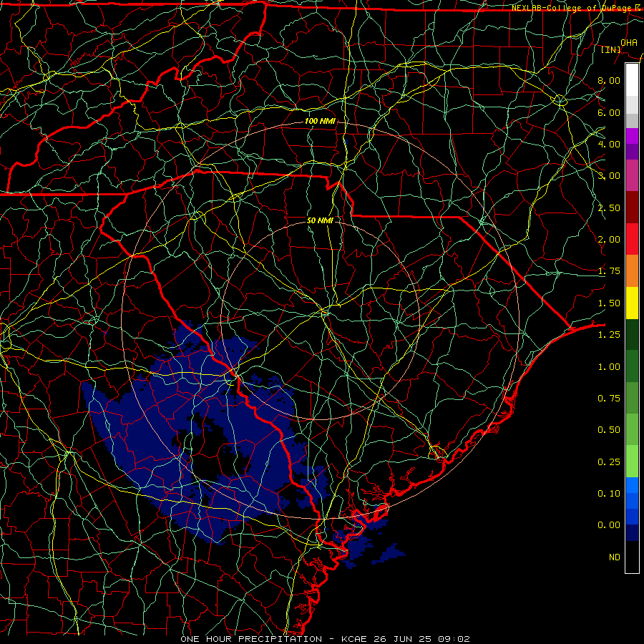This screenshot has width=644, height=644.
Task: Select the legend value 2.00
Action: tap(609, 240)
